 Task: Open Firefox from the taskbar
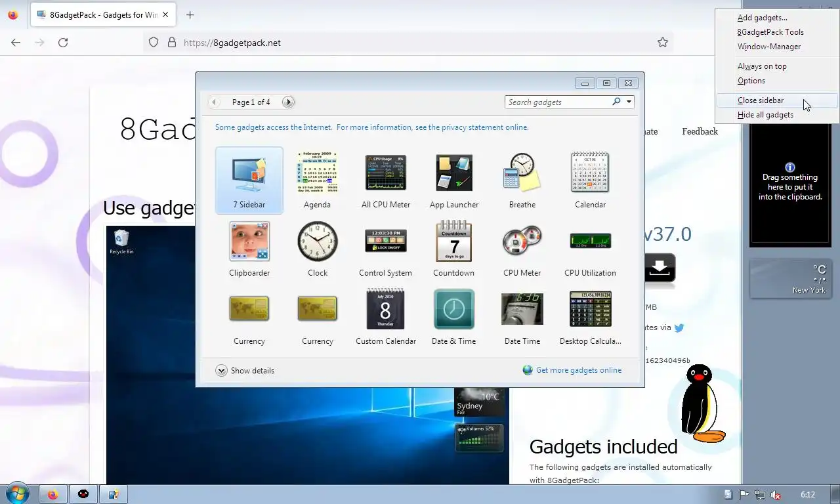52,494
